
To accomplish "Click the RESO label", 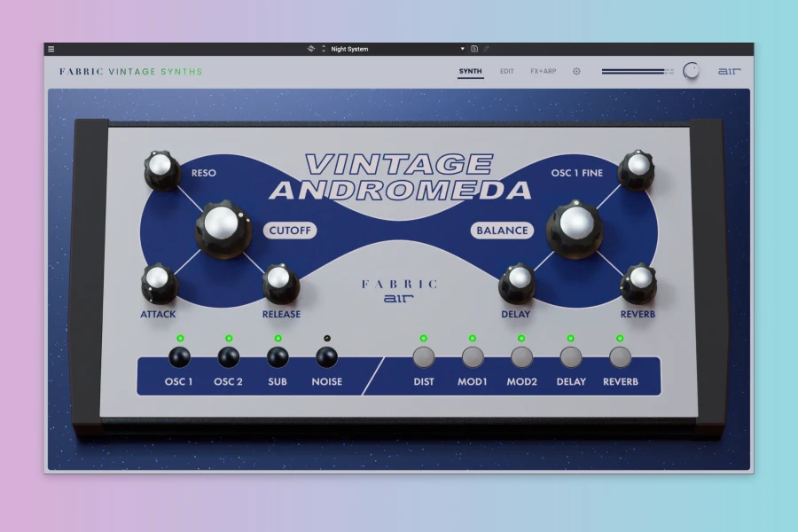I will point(204,173).
